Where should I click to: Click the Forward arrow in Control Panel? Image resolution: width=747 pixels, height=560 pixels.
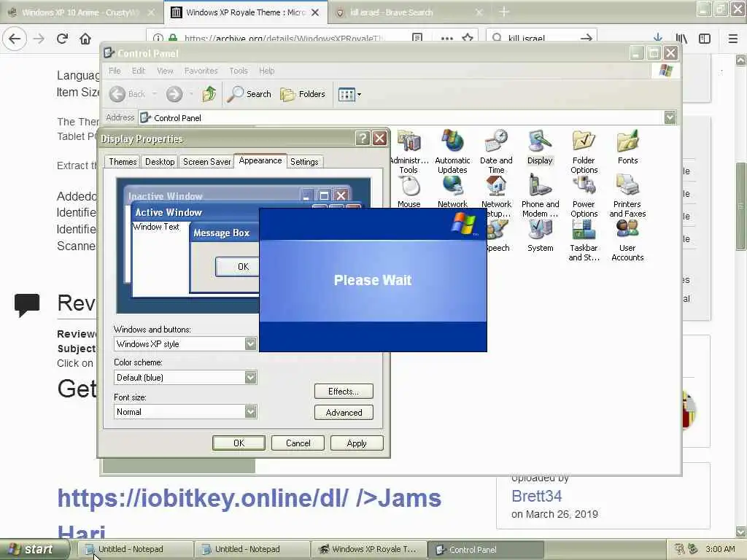(x=174, y=94)
